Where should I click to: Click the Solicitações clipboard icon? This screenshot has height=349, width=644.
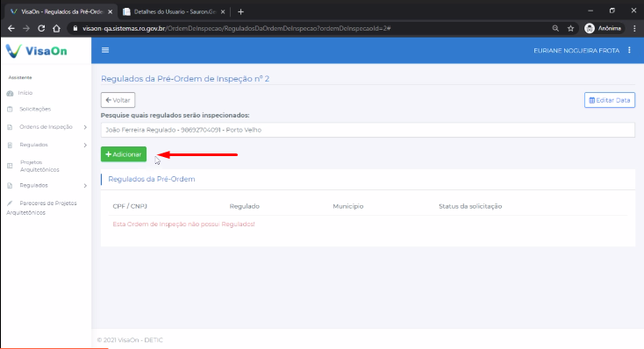coord(11,110)
